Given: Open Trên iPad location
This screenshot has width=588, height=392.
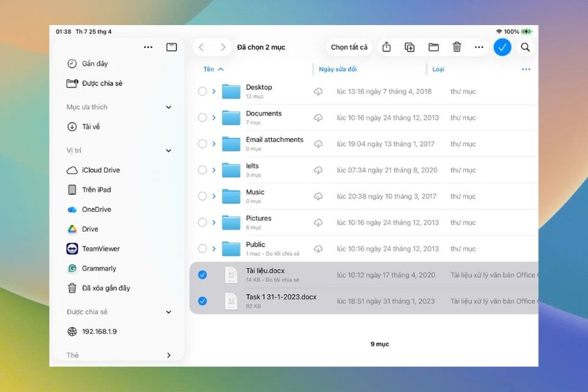Looking at the screenshot, I should tap(89, 190).
